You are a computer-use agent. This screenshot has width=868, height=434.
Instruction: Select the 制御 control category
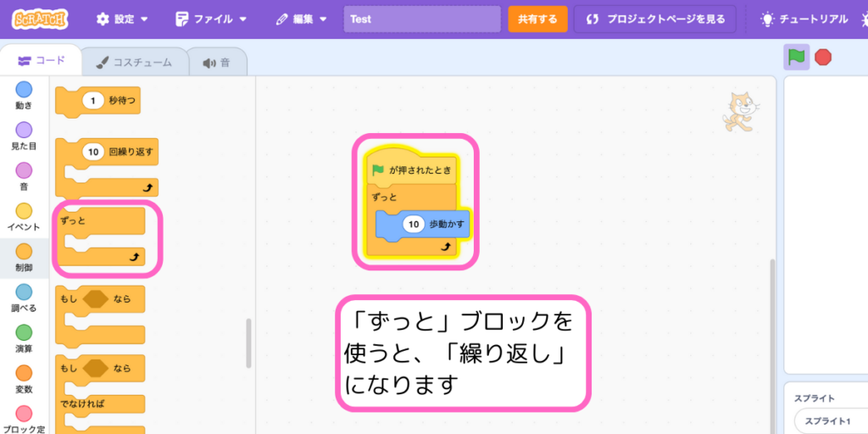pyautogui.click(x=24, y=258)
